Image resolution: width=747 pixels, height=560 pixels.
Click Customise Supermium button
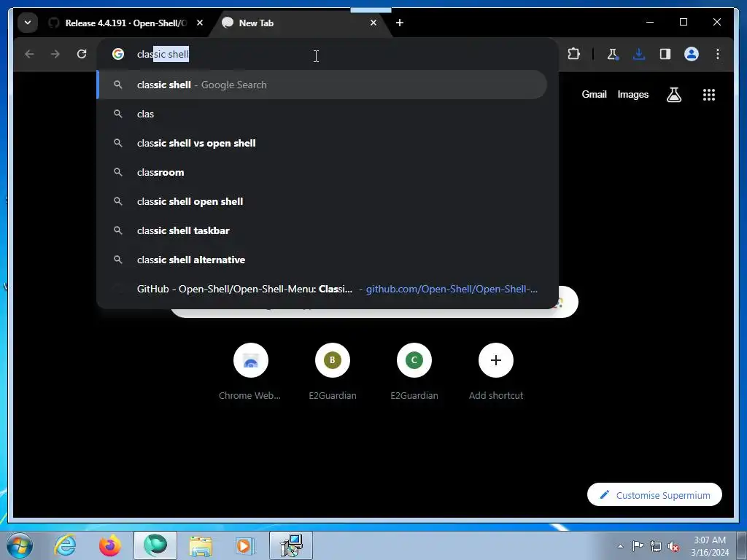click(x=654, y=495)
